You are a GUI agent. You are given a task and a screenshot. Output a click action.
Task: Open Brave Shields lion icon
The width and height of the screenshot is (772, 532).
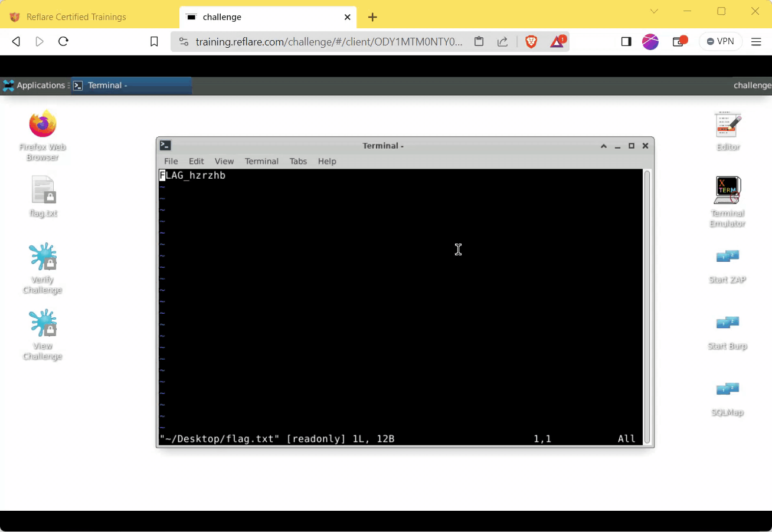tap(531, 41)
